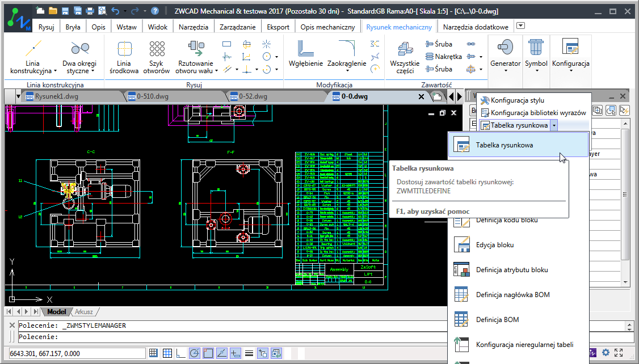Select the Model layout tab
The width and height of the screenshot is (639, 364).
coord(56,312)
